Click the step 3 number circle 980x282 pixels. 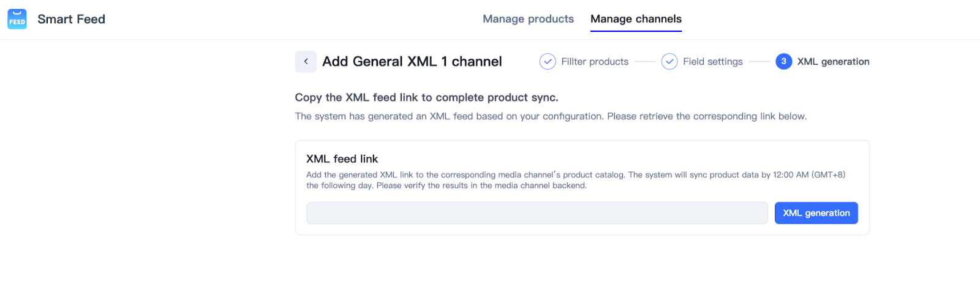pos(783,62)
